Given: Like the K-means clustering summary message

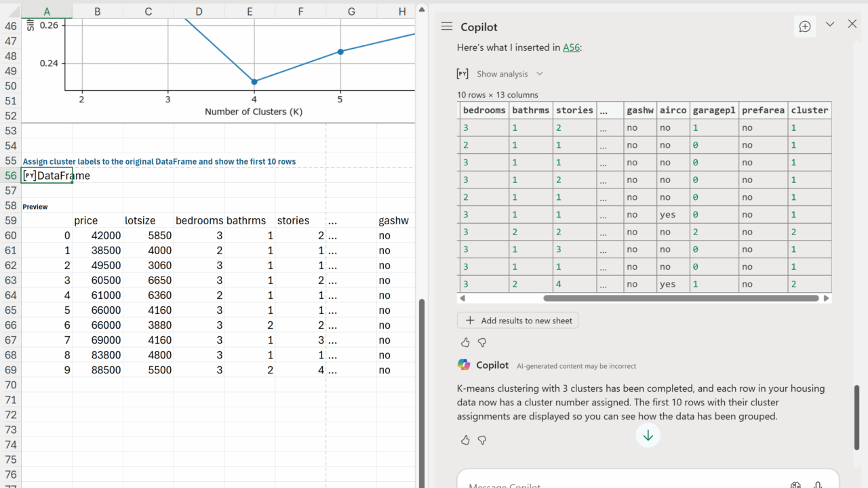Looking at the screenshot, I should pyautogui.click(x=465, y=440).
